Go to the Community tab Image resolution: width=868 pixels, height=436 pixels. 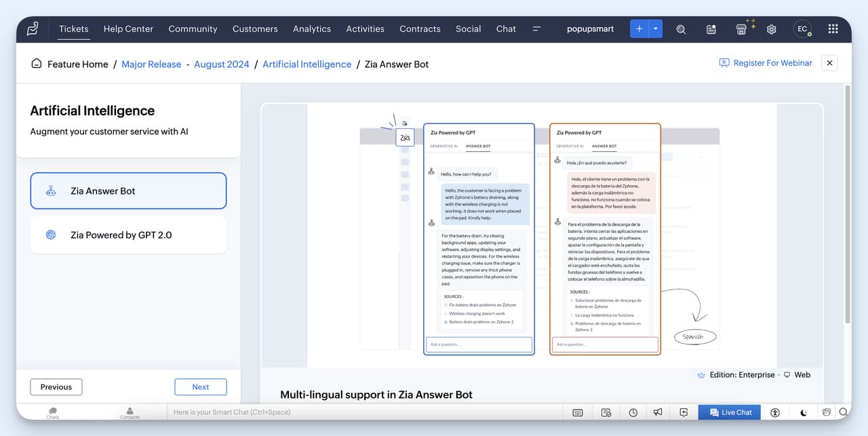[193, 29]
